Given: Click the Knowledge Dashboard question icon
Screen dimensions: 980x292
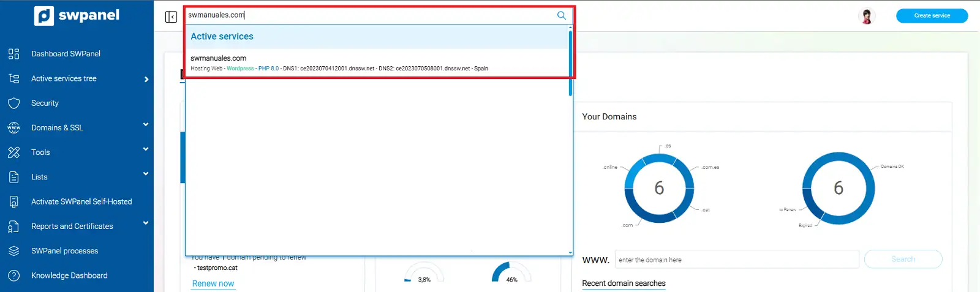Looking at the screenshot, I should tap(14, 275).
